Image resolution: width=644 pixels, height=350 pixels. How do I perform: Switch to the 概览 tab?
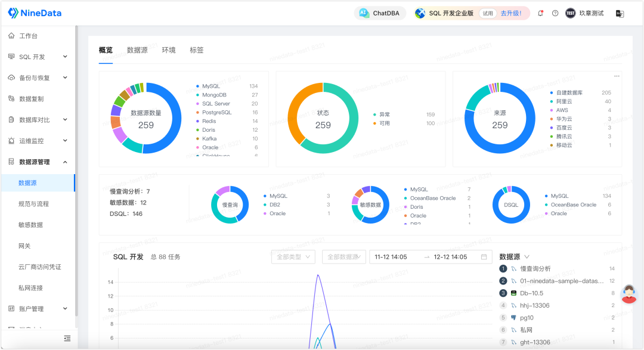pyautogui.click(x=106, y=50)
